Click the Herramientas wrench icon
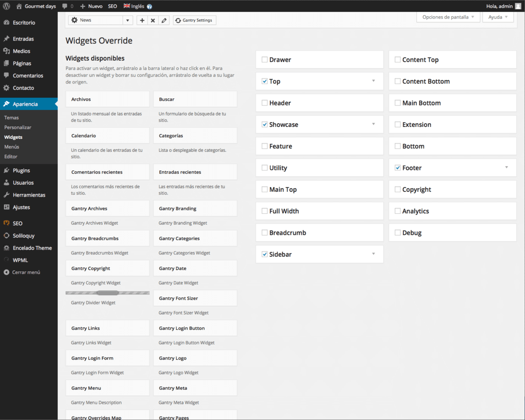 coord(6,195)
